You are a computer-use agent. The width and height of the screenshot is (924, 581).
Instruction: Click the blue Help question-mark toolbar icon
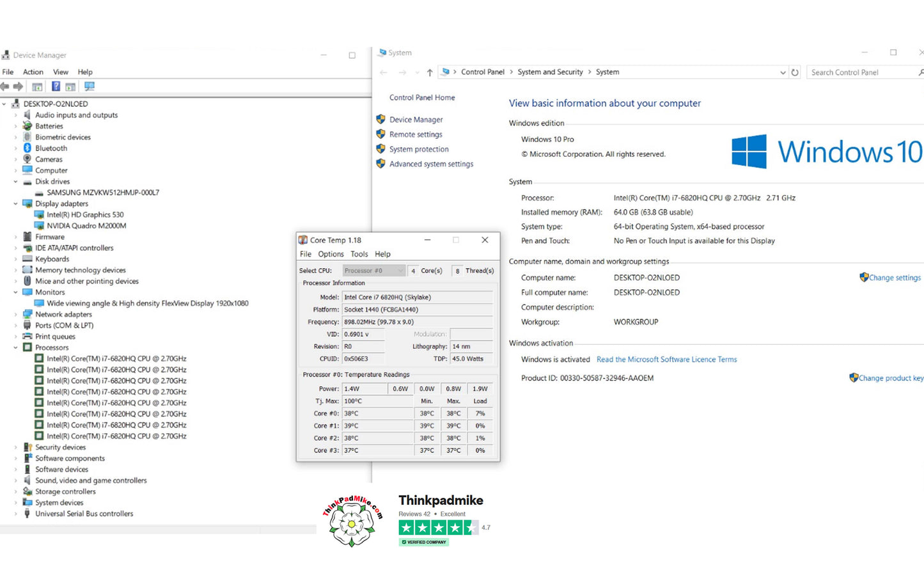tap(56, 86)
